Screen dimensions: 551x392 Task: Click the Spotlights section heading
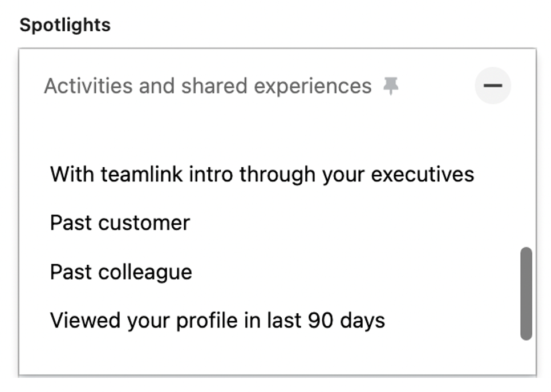pos(65,25)
